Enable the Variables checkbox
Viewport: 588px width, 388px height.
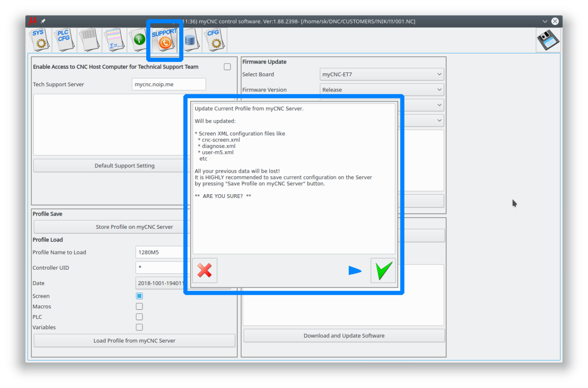139,327
